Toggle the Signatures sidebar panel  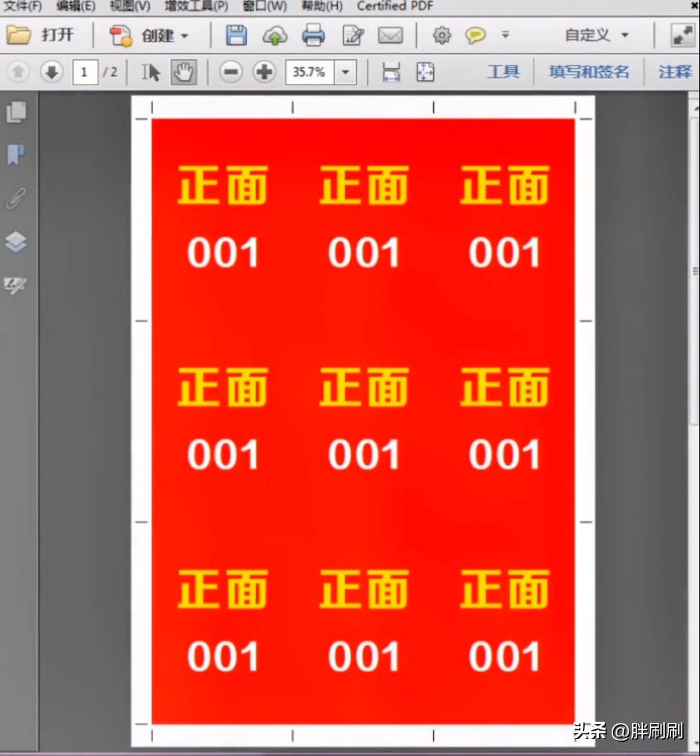tap(16, 285)
